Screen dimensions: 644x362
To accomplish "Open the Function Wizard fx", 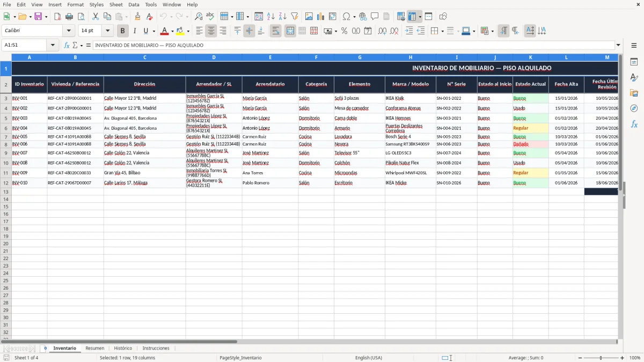I will [x=67, y=45].
